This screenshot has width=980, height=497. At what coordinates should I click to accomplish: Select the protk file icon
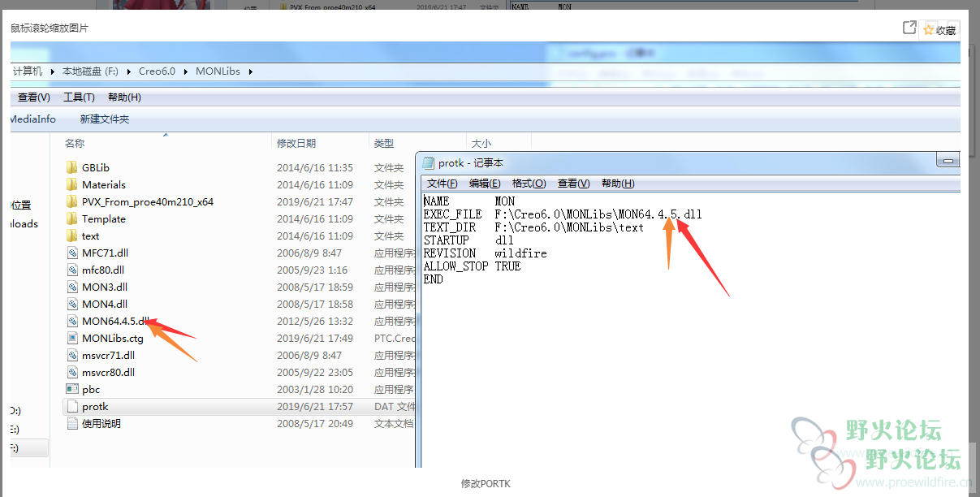pyautogui.click(x=71, y=407)
